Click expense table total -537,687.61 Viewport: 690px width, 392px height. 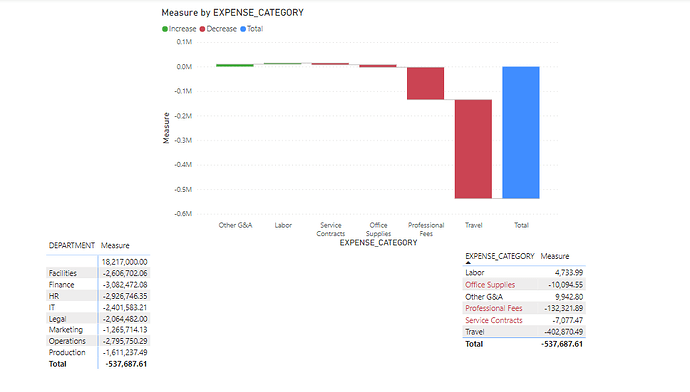(x=562, y=344)
